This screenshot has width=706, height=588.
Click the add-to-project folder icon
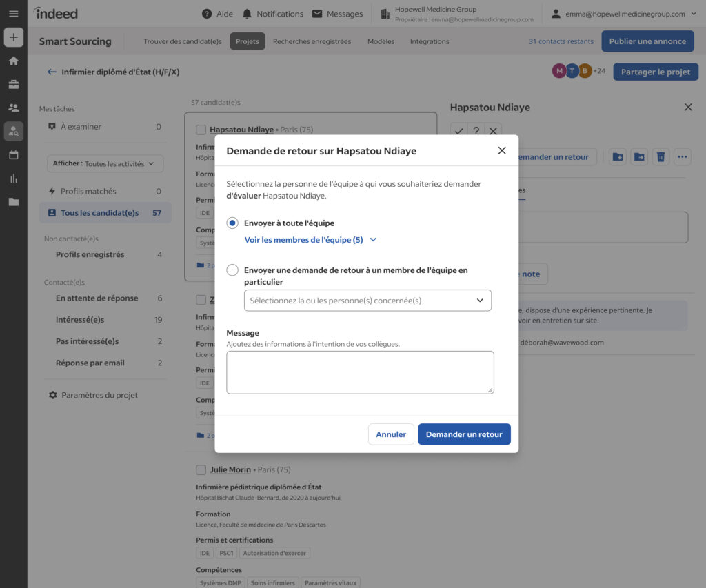(617, 156)
